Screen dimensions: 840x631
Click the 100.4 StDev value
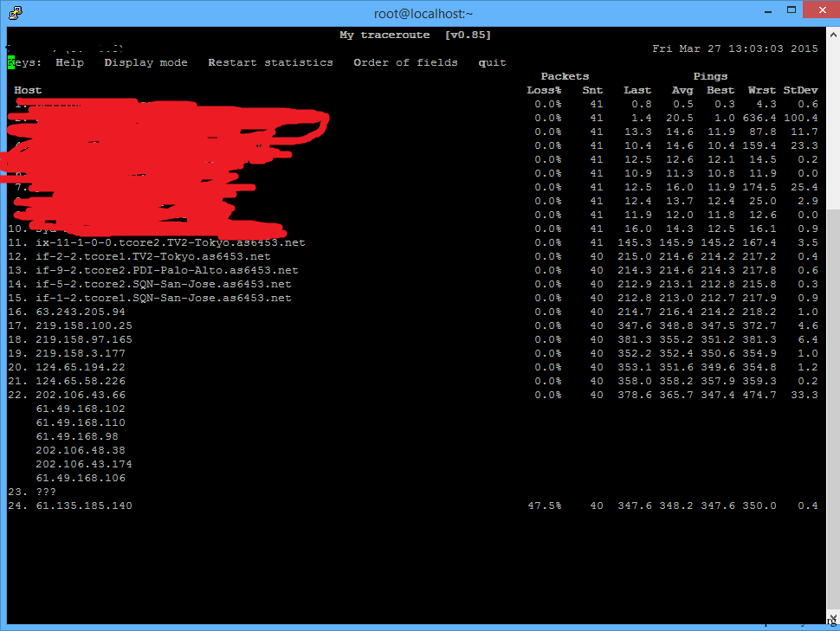point(800,118)
